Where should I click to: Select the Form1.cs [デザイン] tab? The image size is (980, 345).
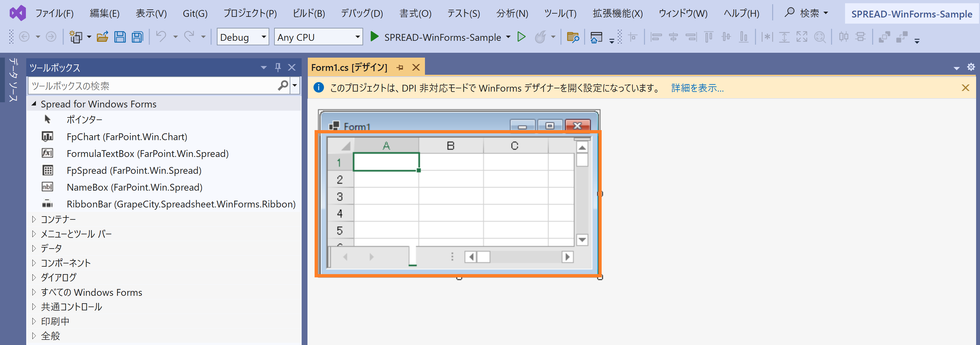click(x=349, y=67)
